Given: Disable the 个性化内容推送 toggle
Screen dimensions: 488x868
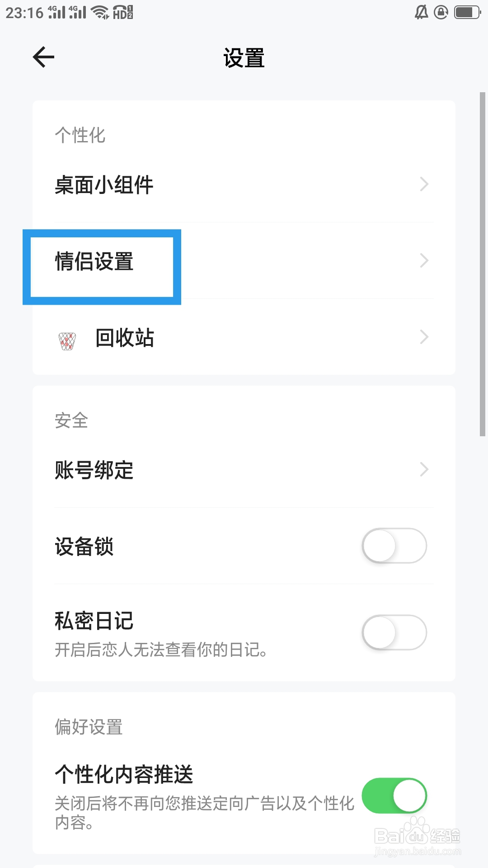Looking at the screenshot, I should click(394, 796).
